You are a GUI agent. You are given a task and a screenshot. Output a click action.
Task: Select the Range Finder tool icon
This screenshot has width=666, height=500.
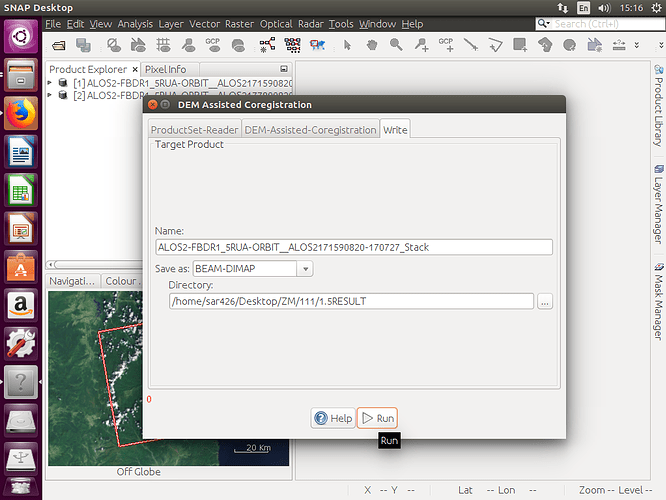coord(619,45)
